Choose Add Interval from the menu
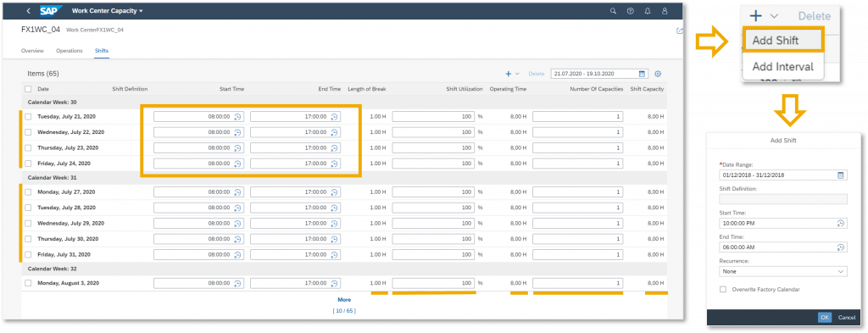 coord(782,66)
